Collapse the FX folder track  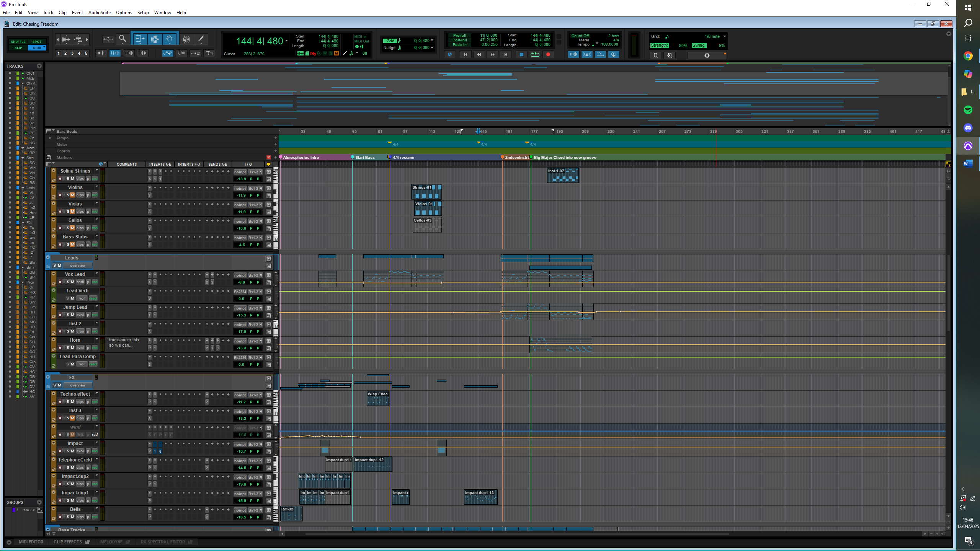point(48,377)
